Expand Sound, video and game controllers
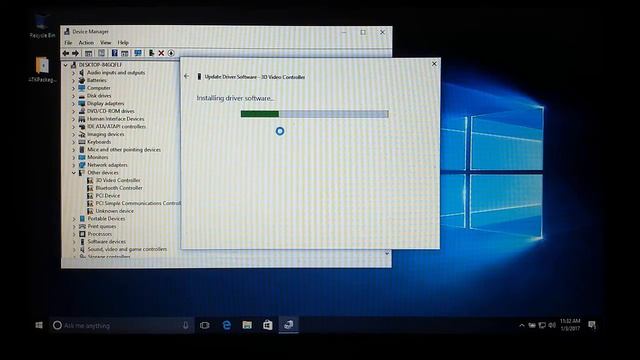640x360 pixels. (74, 249)
